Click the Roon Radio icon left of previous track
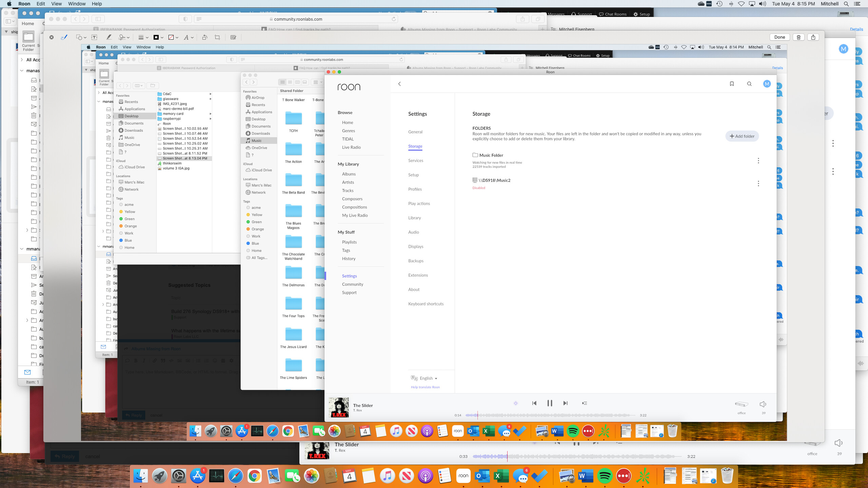The width and height of the screenshot is (868, 488). (516, 403)
